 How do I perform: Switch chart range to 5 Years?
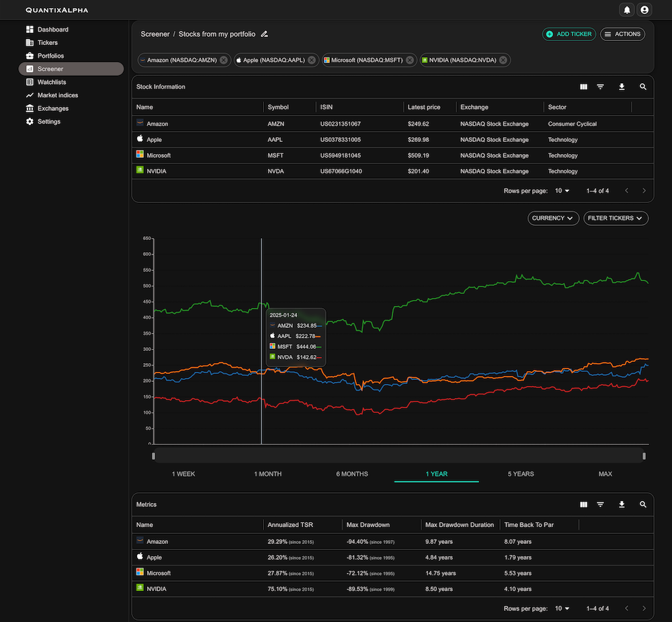(x=521, y=474)
